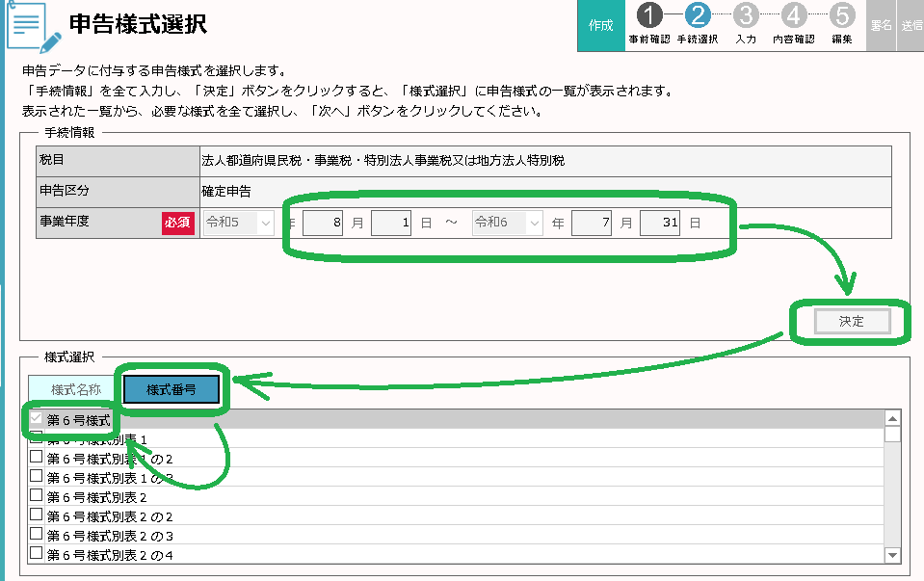Toggle the 第6号様式 checkbox
The width and height of the screenshot is (924, 581).
(37, 419)
